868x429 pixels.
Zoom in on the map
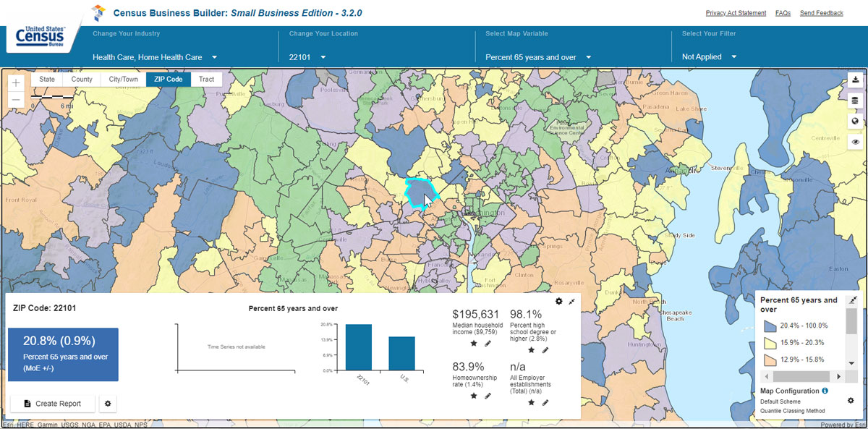pyautogui.click(x=16, y=82)
